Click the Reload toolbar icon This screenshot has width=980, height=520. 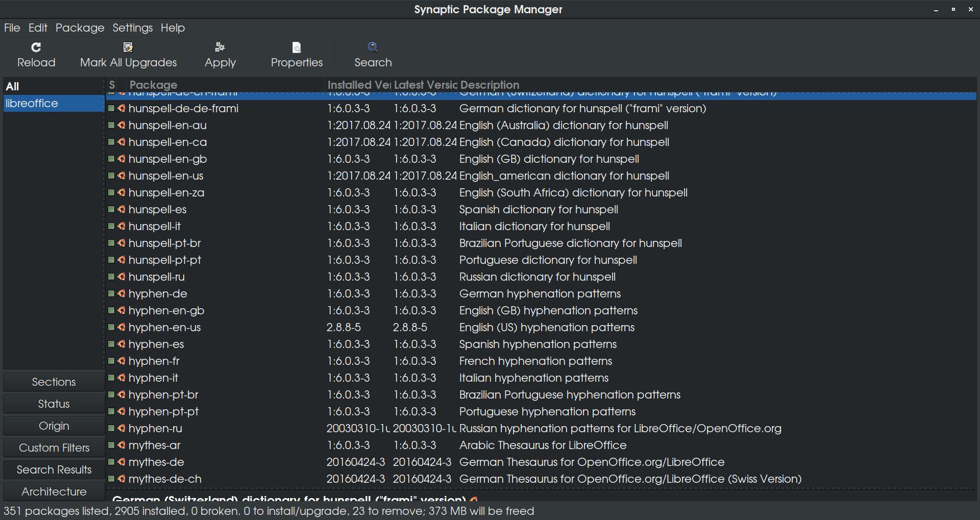36,47
